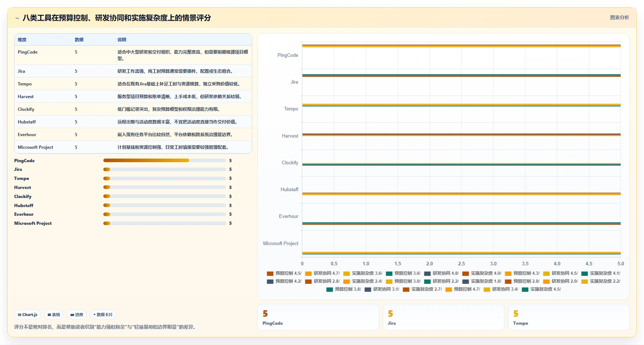Click the description starting 适合中大型研发和交付组织
This screenshot has width=644, height=345.
click(183, 55)
